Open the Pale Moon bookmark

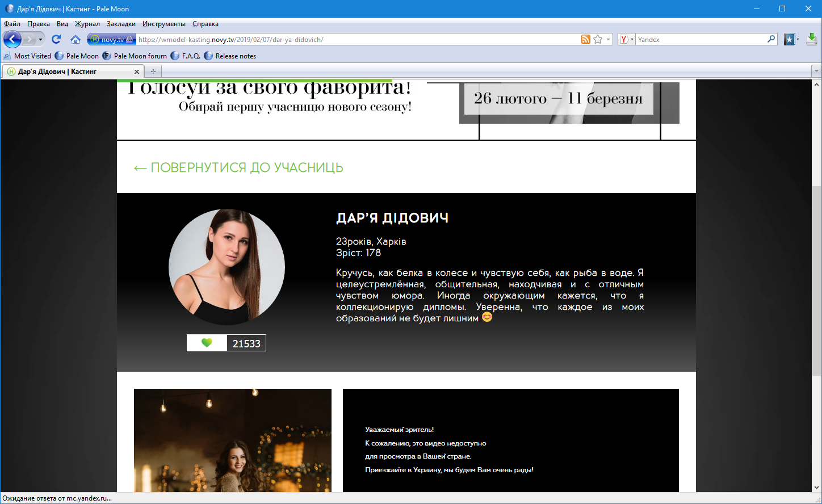(77, 56)
